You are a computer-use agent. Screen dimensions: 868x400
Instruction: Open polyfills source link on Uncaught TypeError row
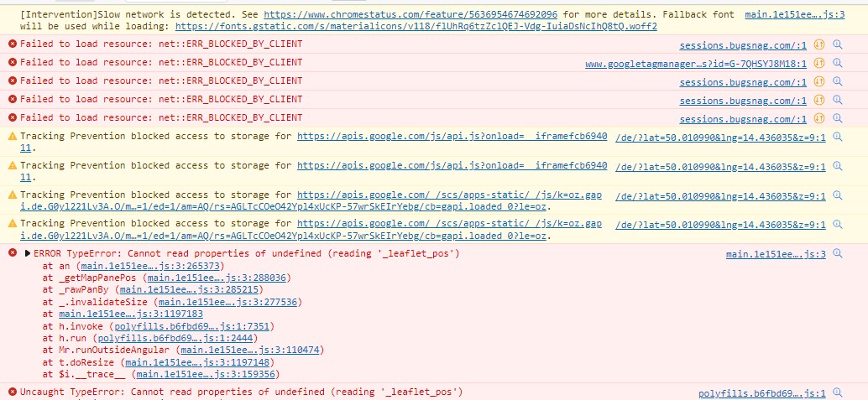[x=761, y=392]
